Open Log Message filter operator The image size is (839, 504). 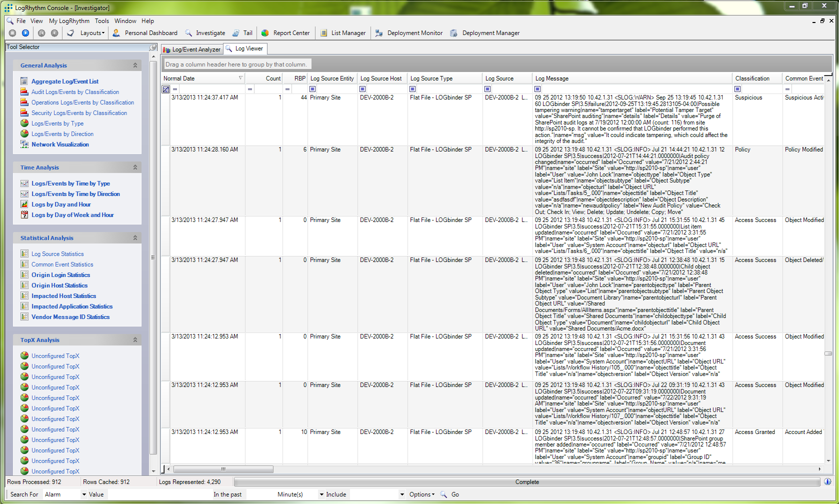[x=537, y=89]
